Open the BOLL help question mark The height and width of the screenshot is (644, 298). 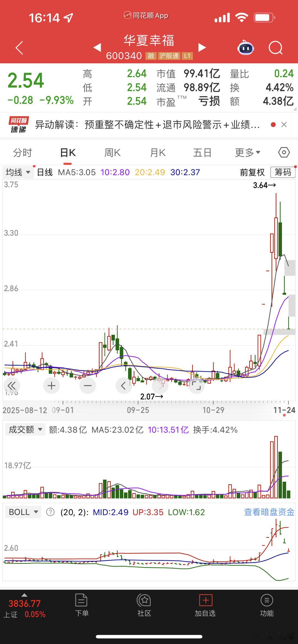click(50, 512)
